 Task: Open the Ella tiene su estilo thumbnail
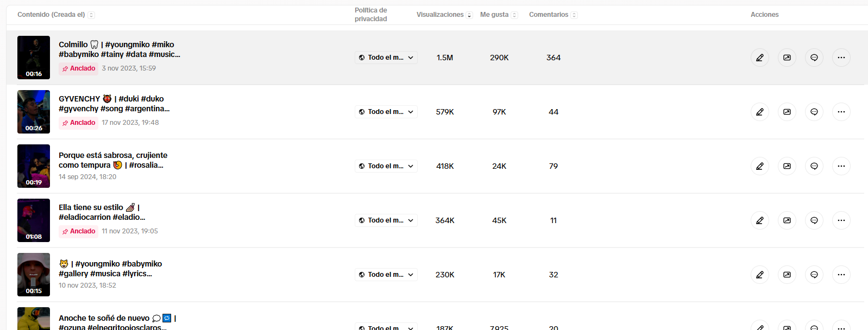(x=34, y=220)
